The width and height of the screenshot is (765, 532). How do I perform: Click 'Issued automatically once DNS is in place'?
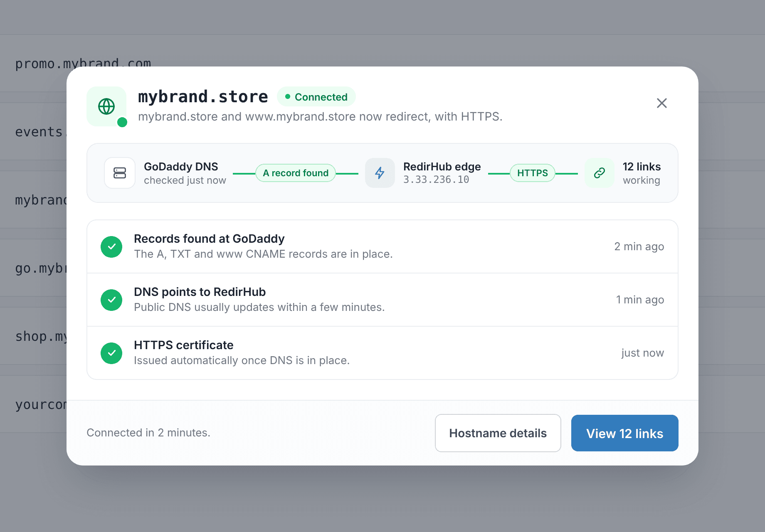click(242, 360)
